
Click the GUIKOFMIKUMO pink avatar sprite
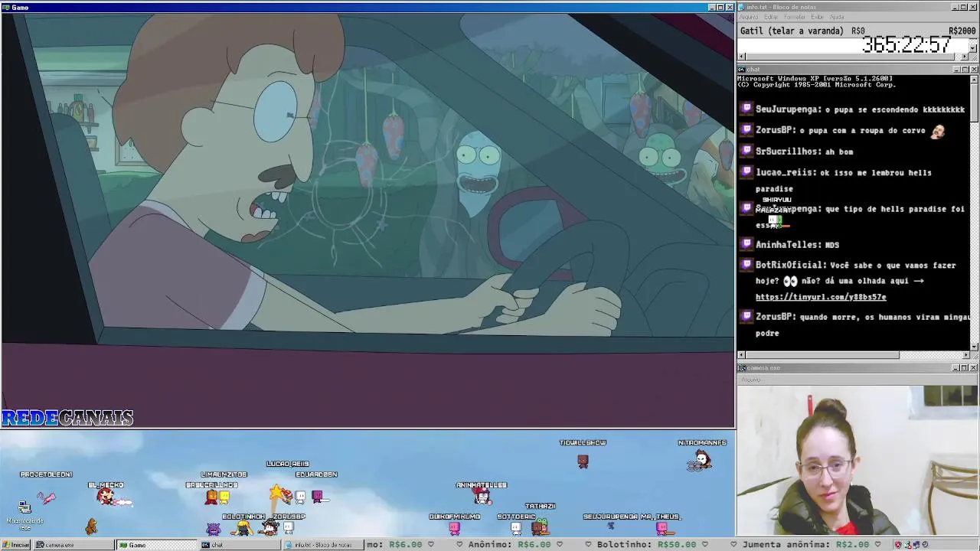[x=454, y=527]
